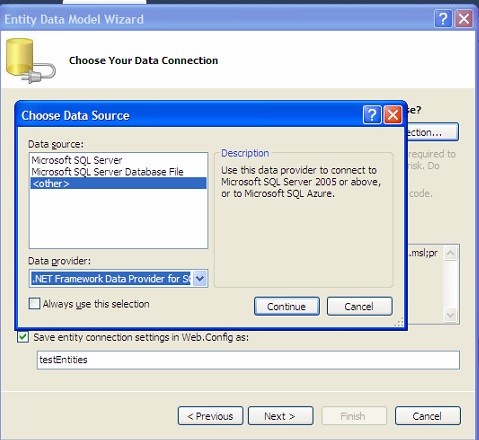Screen dimensions: 479x440
Task: Open help in Entity Data Model Wizard title bar
Action: click(x=443, y=19)
